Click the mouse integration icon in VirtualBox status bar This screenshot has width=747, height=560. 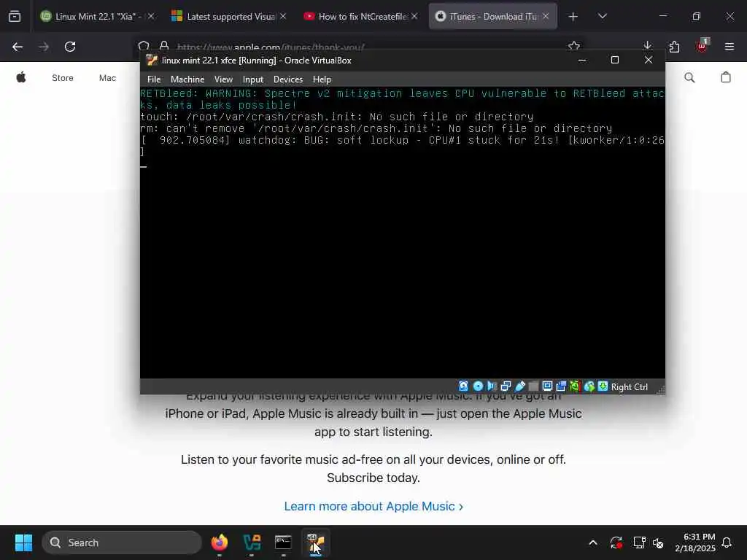(589, 386)
